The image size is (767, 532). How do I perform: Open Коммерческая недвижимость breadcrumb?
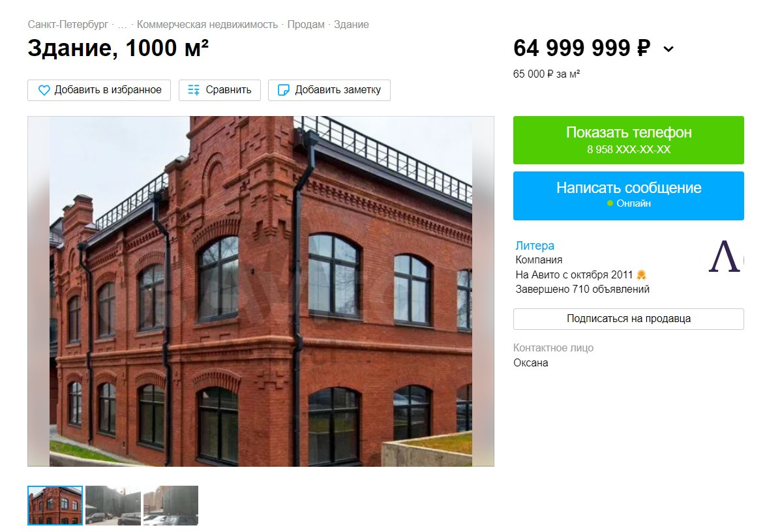click(207, 25)
